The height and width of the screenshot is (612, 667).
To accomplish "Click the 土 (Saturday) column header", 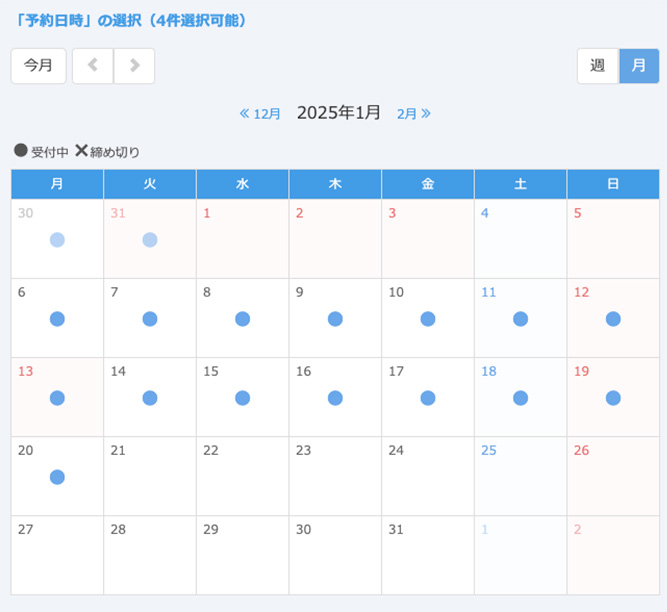I will click(x=520, y=184).
